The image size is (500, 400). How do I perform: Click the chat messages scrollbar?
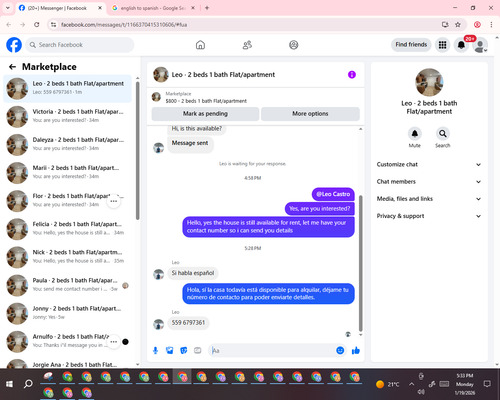[x=360, y=263]
